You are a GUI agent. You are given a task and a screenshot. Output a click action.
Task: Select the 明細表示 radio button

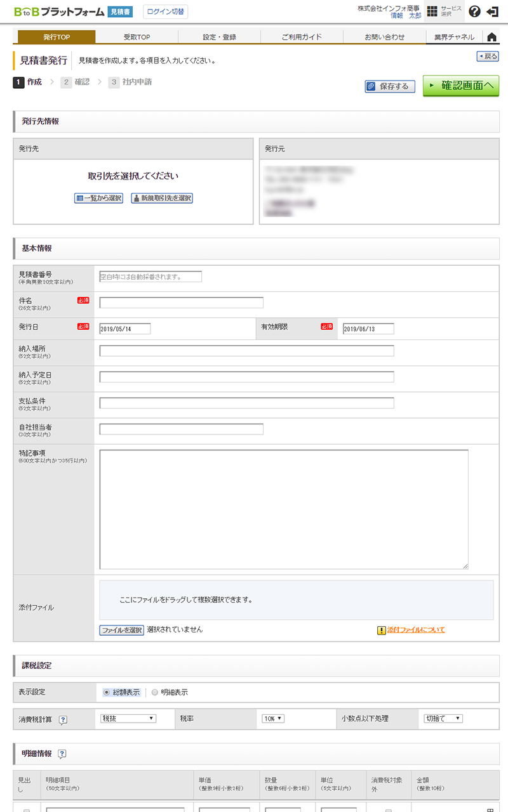click(x=155, y=692)
